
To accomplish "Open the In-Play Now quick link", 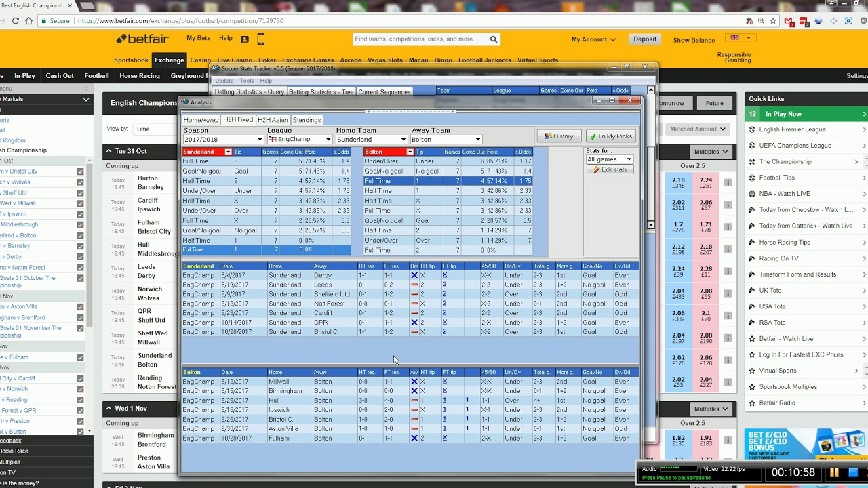I will (807, 114).
